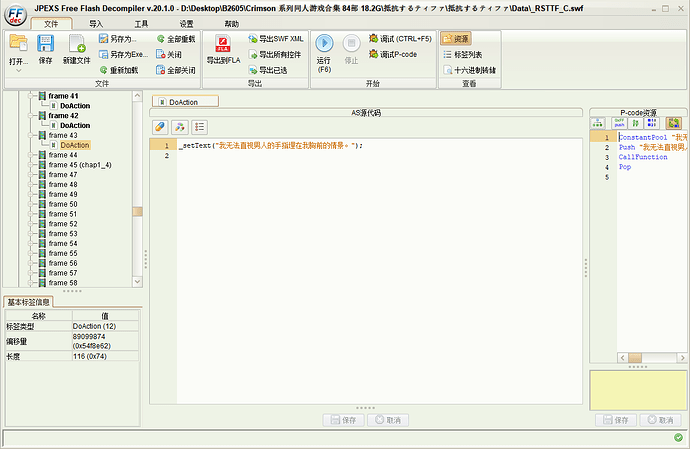Screen dimensions: 690x449
Task: Open the 文件 ribbon tab
Action: (x=51, y=24)
